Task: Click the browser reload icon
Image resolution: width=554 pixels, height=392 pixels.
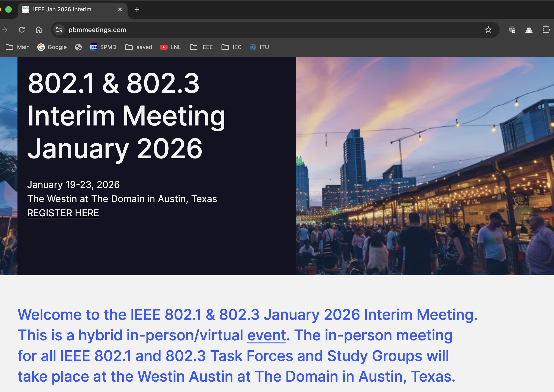Action: 22,30
